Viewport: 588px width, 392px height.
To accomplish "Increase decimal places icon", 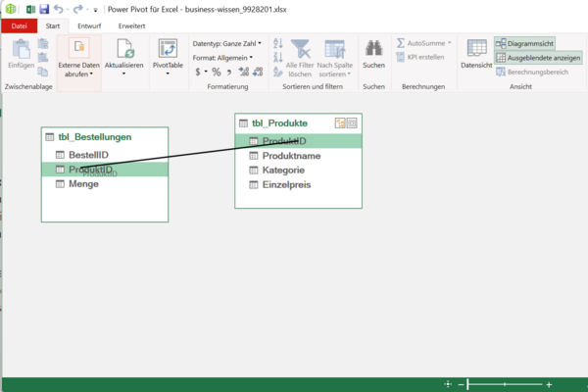I will tap(244, 72).
